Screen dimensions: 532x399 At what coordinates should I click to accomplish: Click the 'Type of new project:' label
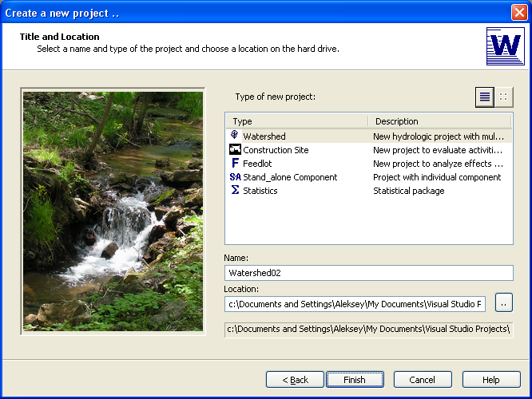pos(275,97)
